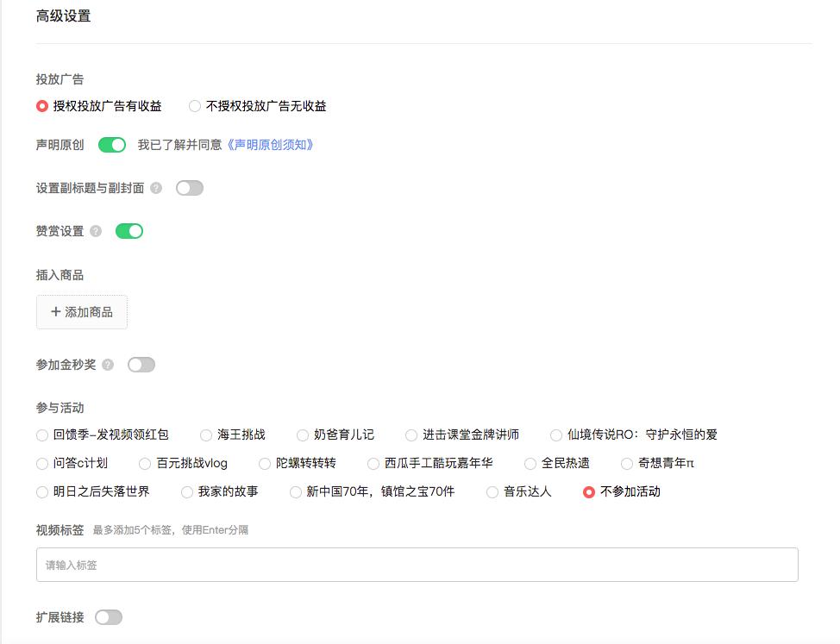This screenshot has width=840, height=644.
Task: Turn off the 赞赏设置 switch
Action: click(x=129, y=230)
